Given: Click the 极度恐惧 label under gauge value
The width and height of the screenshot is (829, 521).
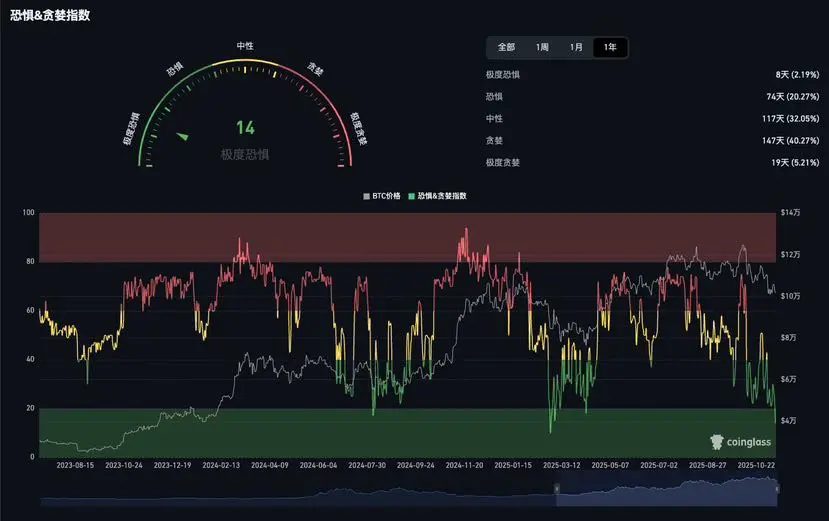Looking at the screenshot, I should (245, 154).
